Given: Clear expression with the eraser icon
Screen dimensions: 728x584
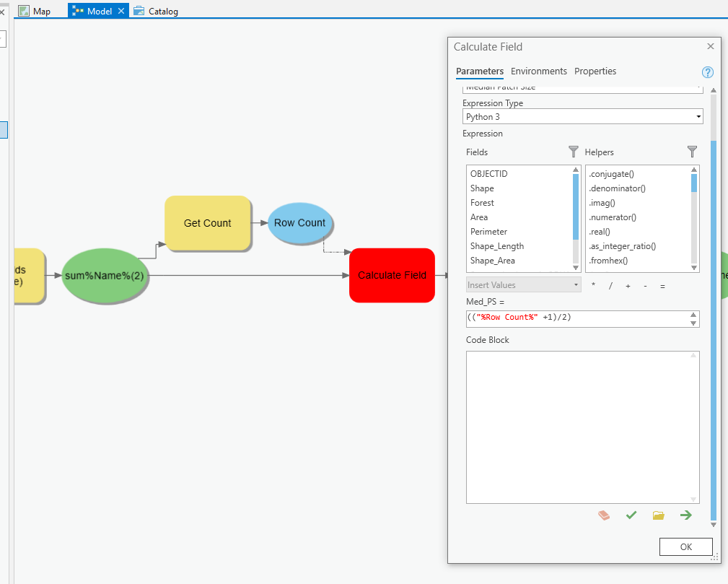Looking at the screenshot, I should pyautogui.click(x=604, y=515).
